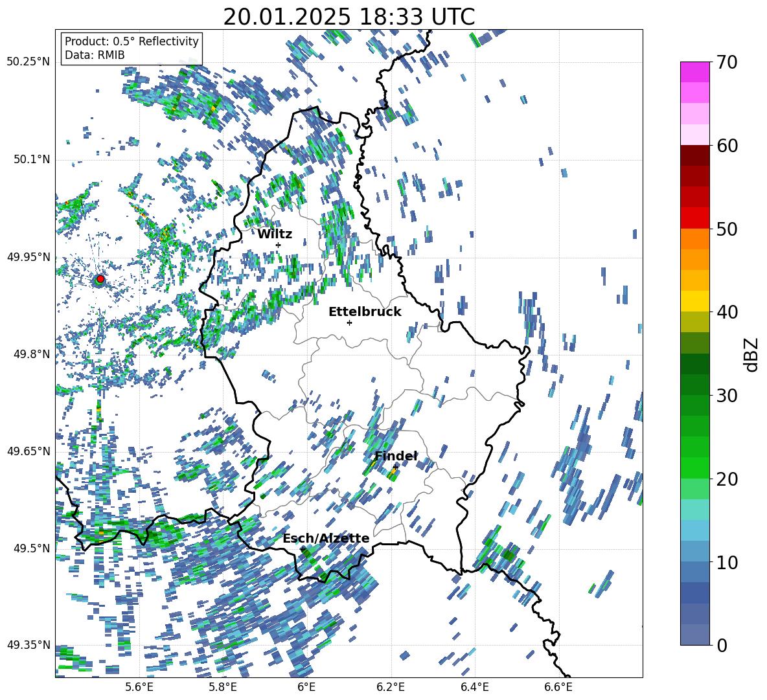The height and width of the screenshot is (700, 767).
Task: Click the Wiltz city label
Action: point(275,234)
